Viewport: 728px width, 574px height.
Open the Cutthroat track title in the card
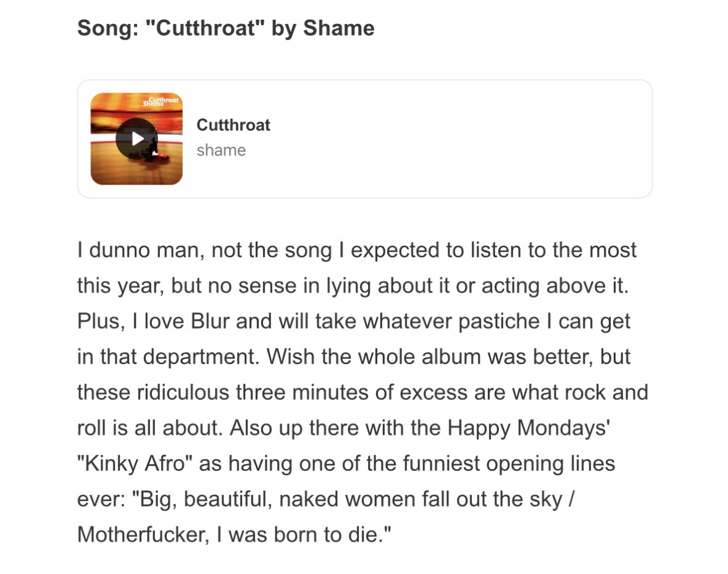(x=233, y=125)
